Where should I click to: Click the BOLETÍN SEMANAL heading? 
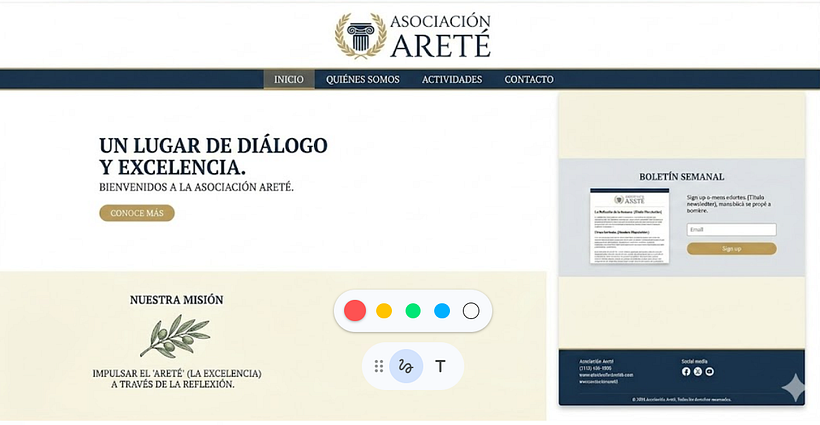681,177
